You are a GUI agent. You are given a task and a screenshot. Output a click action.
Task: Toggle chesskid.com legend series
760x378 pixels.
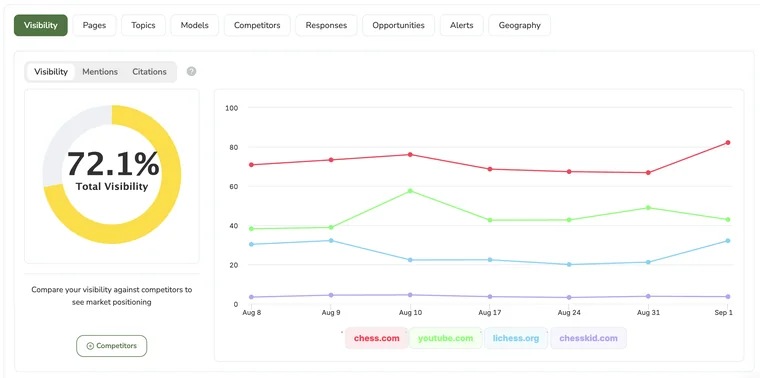coord(588,338)
